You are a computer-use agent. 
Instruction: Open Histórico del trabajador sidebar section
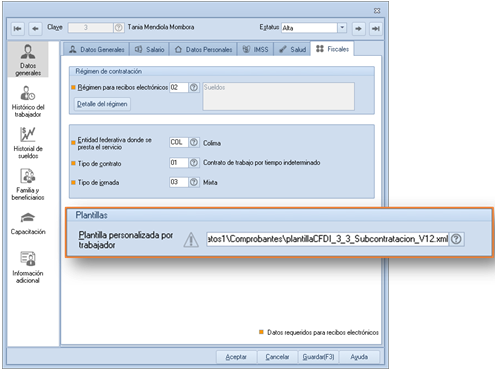[28, 102]
